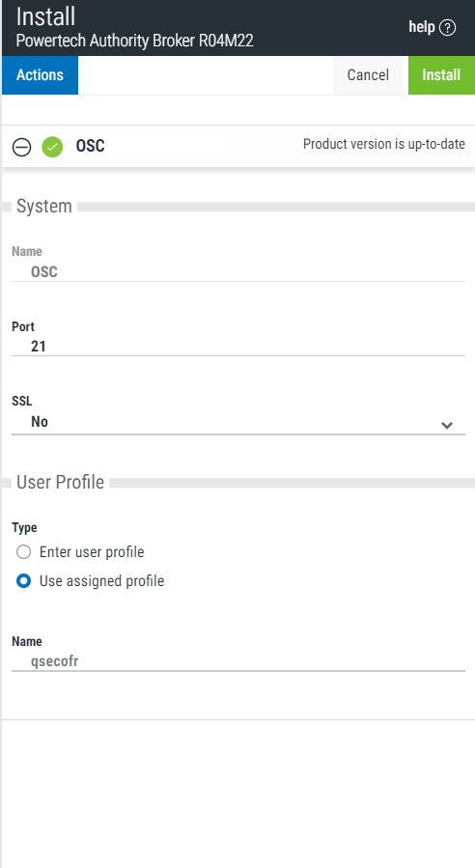Image resolution: width=475 pixels, height=868 pixels.
Task: Click the system Name field OSC
Action: pyautogui.click(x=238, y=272)
